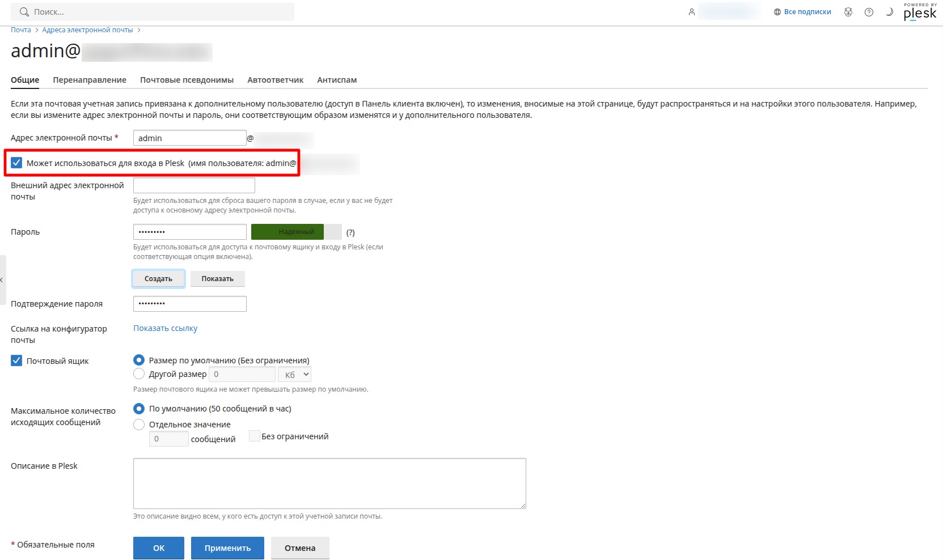The height and width of the screenshot is (560, 943).
Task: Click the Применить button
Action: tap(227, 548)
